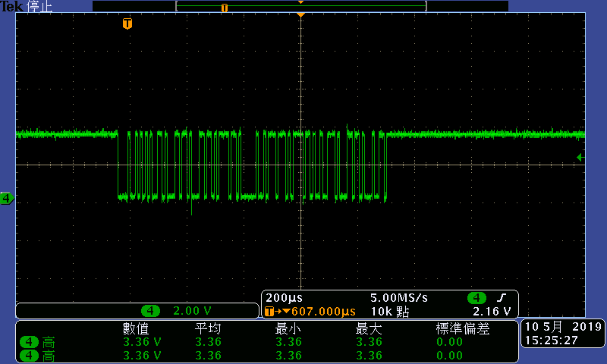Click the 停止 acquisition status label
Image resolution: width=607 pixels, height=364 pixels.
[39, 6]
